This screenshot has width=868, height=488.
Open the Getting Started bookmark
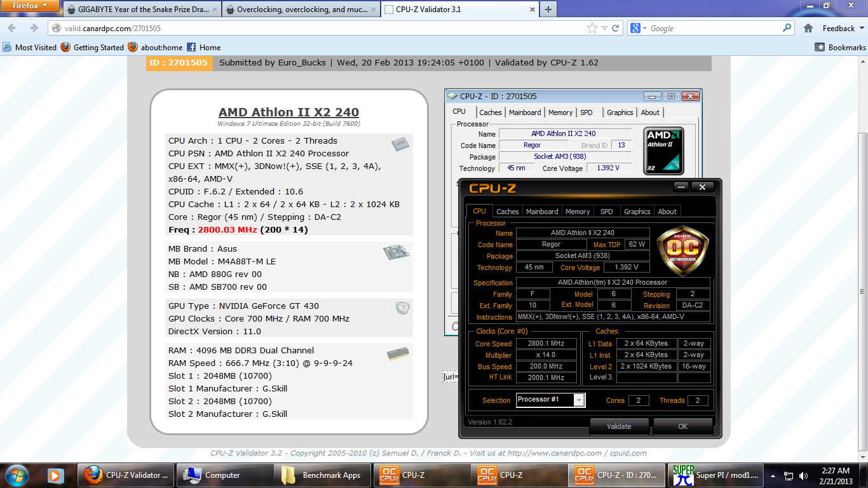tap(93, 47)
